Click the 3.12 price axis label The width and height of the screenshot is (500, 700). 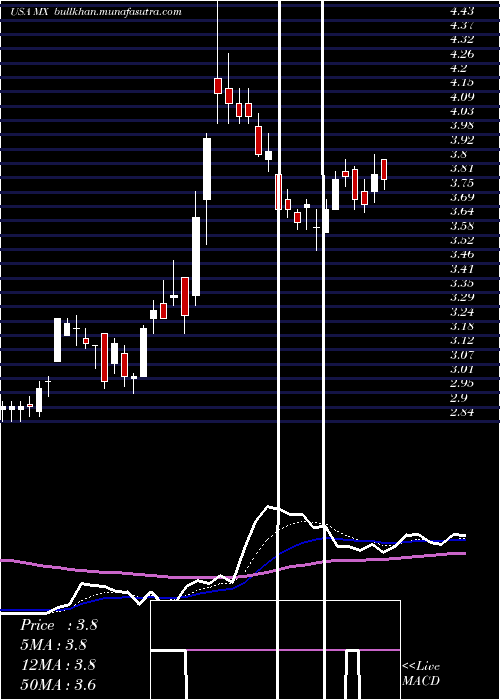[x=462, y=341]
